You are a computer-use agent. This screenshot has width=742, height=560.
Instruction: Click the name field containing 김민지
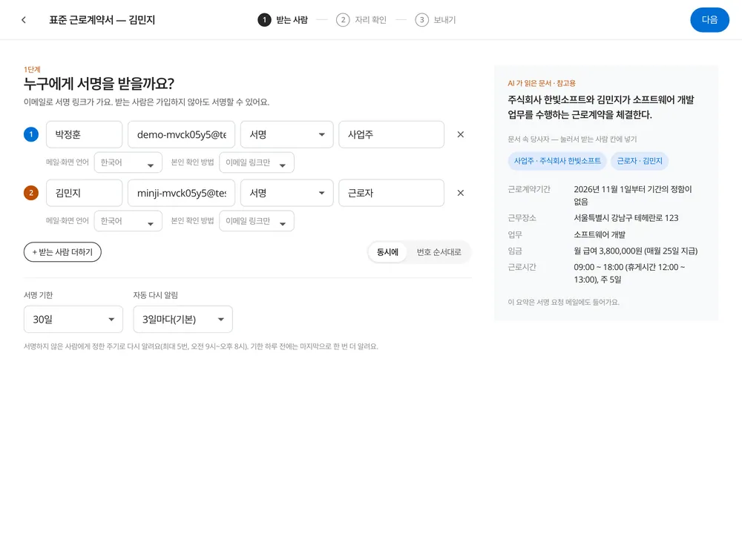(x=85, y=193)
